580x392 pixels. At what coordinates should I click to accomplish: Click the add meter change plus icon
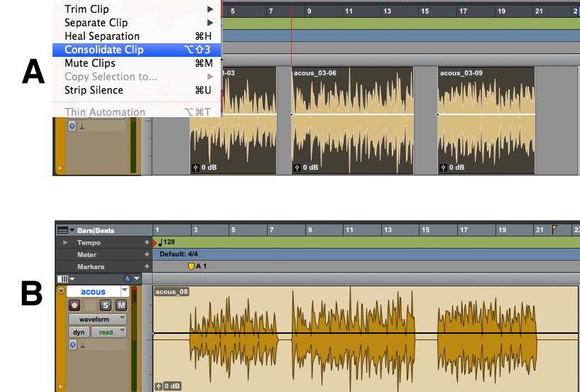click(147, 254)
